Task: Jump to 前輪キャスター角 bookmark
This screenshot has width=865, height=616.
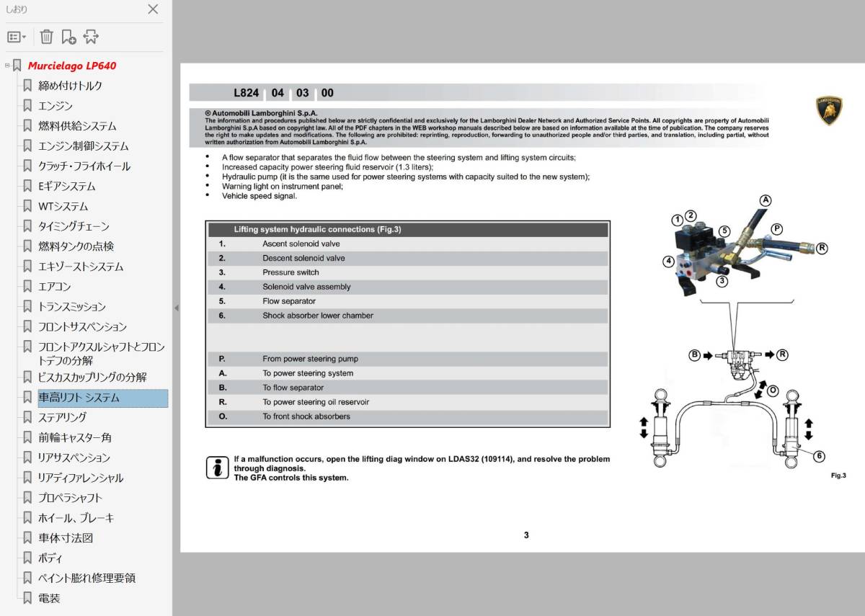Action: [x=75, y=438]
